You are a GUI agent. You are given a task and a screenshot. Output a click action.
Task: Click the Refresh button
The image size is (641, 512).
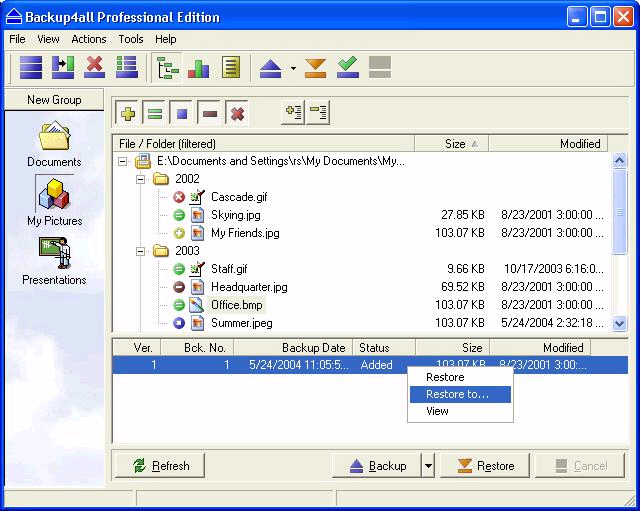[x=159, y=465]
